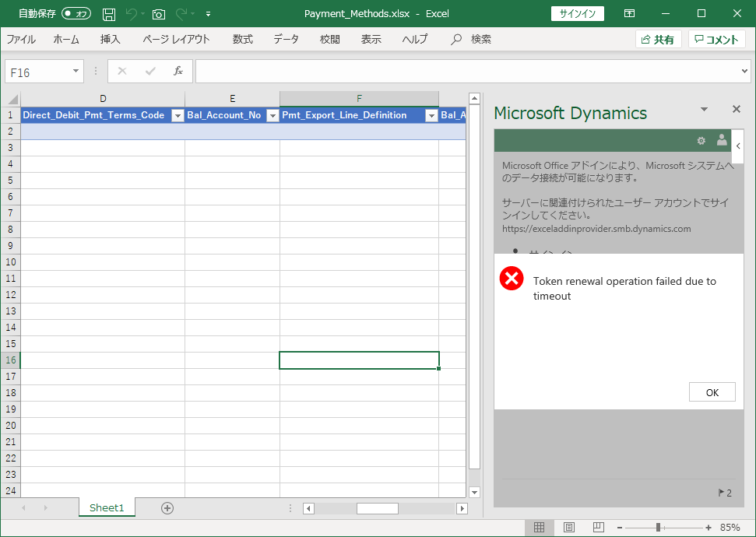This screenshot has height=537, width=756.
Task: Open Direct_Debit_Pmt_Terms_Code filter dropdown
Action: [178, 115]
